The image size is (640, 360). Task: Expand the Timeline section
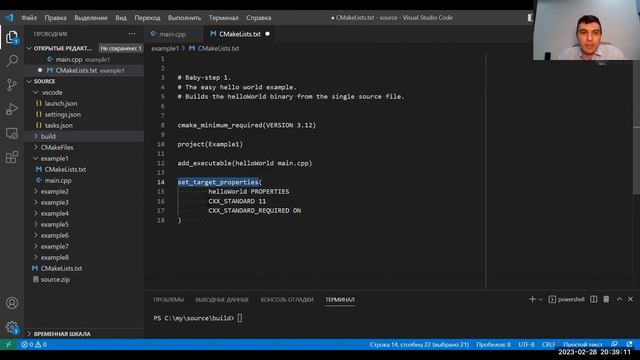click(x=29, y=333)
